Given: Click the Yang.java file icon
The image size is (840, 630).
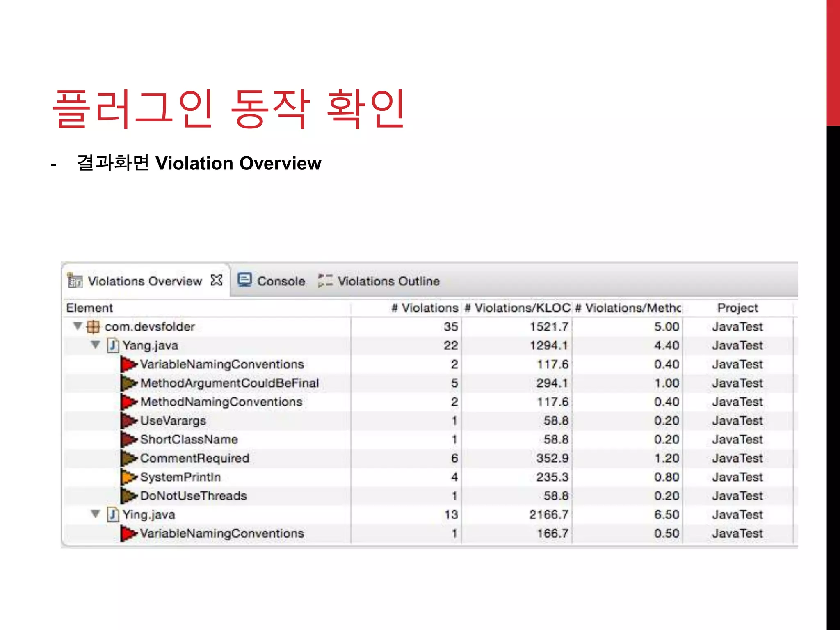Looking at the screenshot, I should tap(113, 345).
